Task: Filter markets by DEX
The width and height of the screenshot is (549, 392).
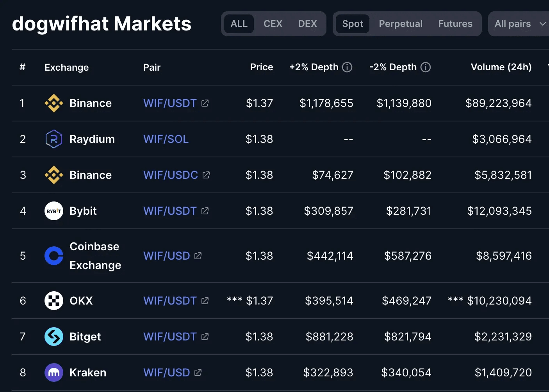Action: [307, 24]
